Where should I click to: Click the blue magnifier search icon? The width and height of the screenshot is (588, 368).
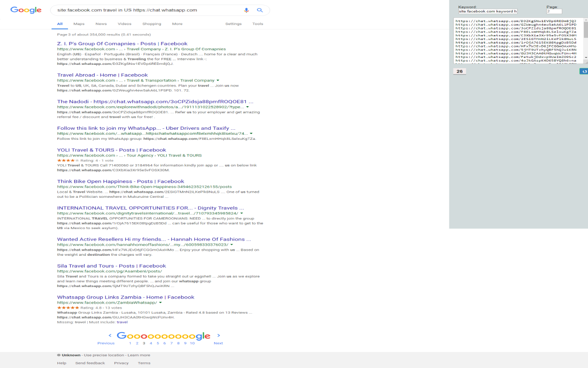260,10
